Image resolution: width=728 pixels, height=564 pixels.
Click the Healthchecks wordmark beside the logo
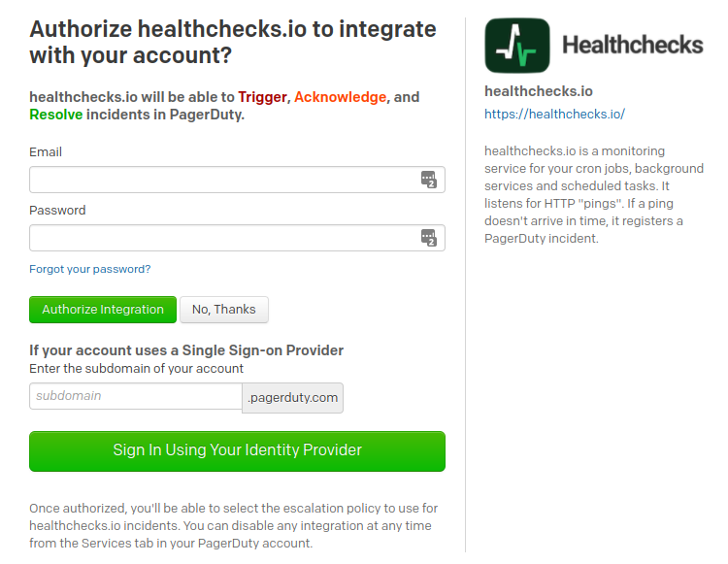[x=632, y=45]
